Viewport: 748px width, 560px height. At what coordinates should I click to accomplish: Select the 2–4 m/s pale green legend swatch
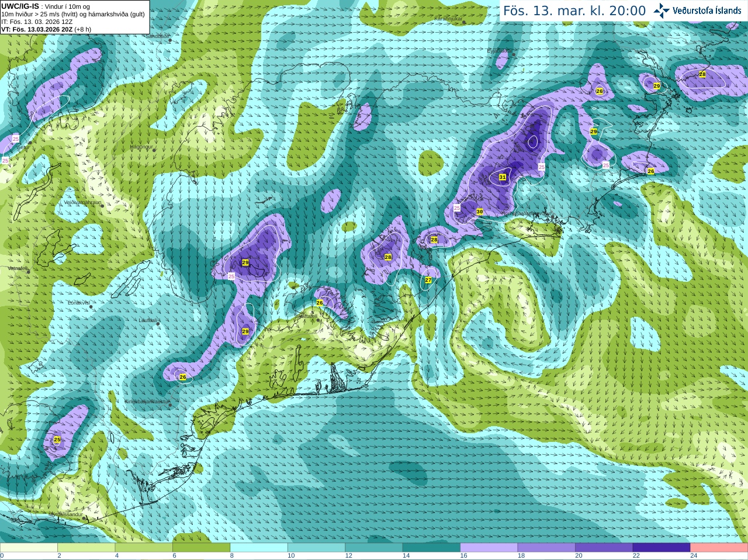[x=86, y=548]
